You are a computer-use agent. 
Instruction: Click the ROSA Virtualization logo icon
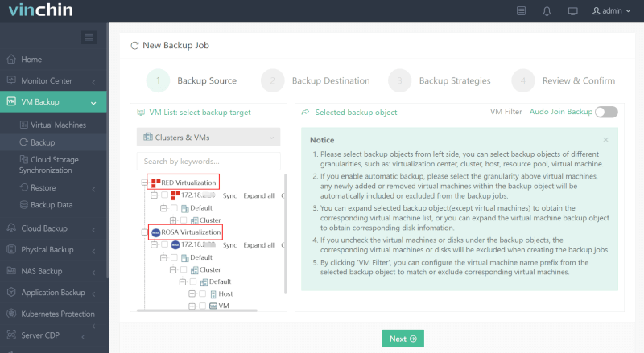tap(155, 232)
